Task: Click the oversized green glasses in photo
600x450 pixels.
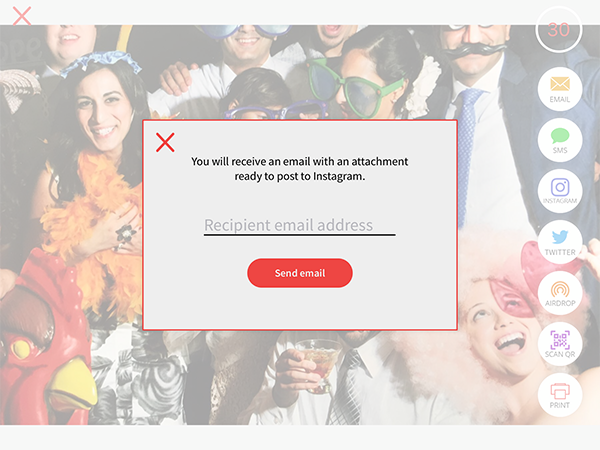Action: point(354,89)
